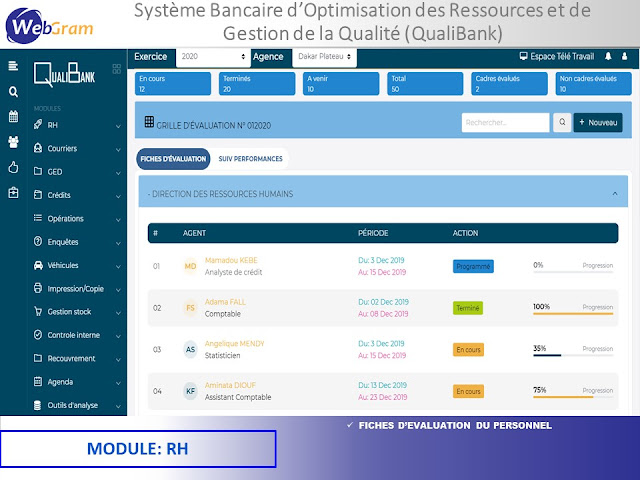Click the A venir 10 stat card
The height and width of the screenshot is (480, 640).
tap(341, 83)
